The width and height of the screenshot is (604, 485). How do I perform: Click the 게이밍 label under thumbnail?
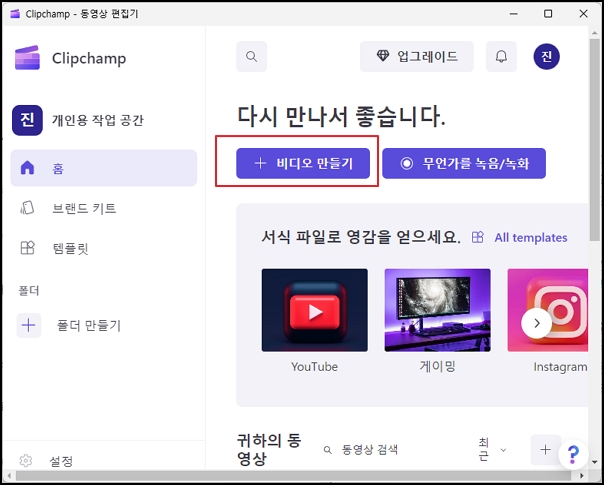click(438, 366)
